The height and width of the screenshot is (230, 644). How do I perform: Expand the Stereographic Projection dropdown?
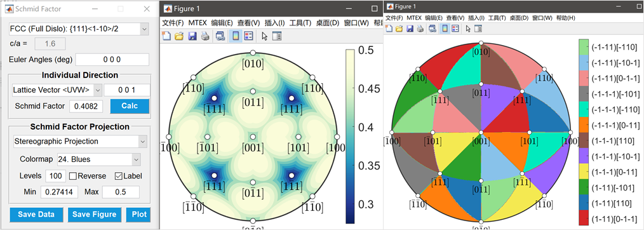(x=80, y=141)
